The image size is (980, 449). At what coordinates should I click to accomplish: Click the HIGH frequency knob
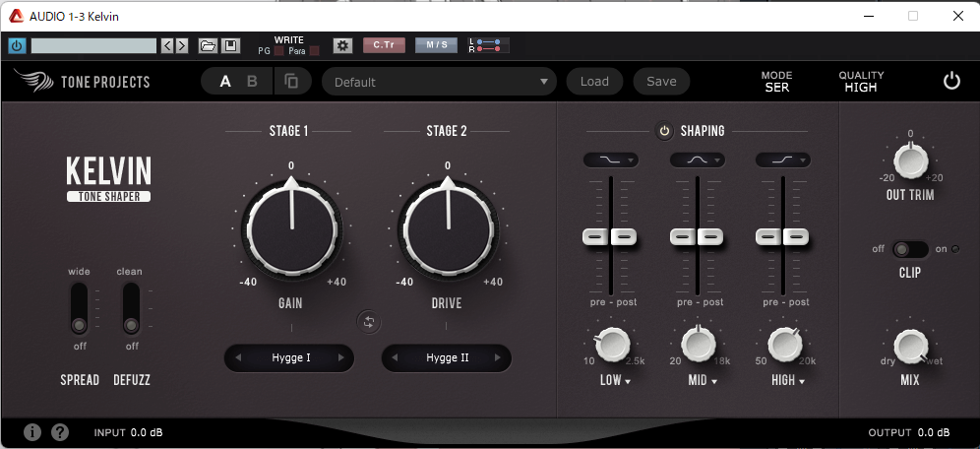784,344
